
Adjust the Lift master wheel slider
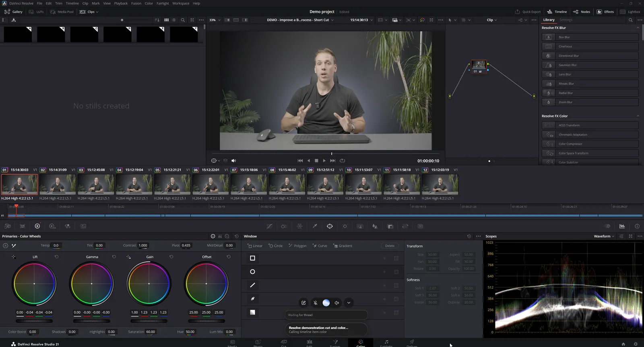34,321
